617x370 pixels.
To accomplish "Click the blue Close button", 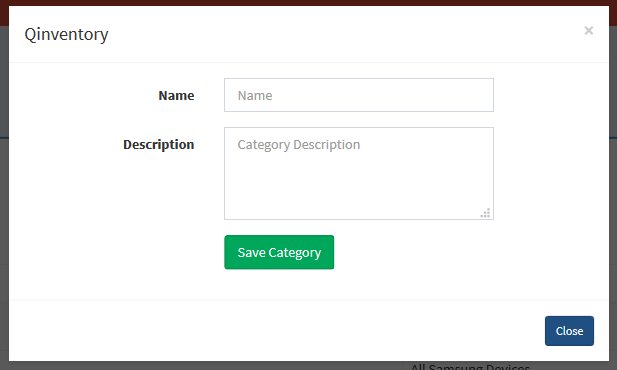I will point(569,331).
